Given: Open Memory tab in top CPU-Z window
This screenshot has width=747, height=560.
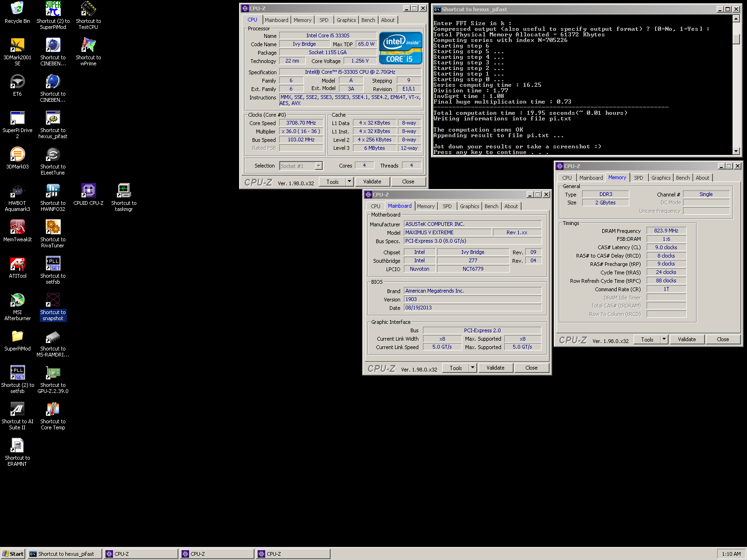Looking at the screenshot, I should [x=303, y=20].
